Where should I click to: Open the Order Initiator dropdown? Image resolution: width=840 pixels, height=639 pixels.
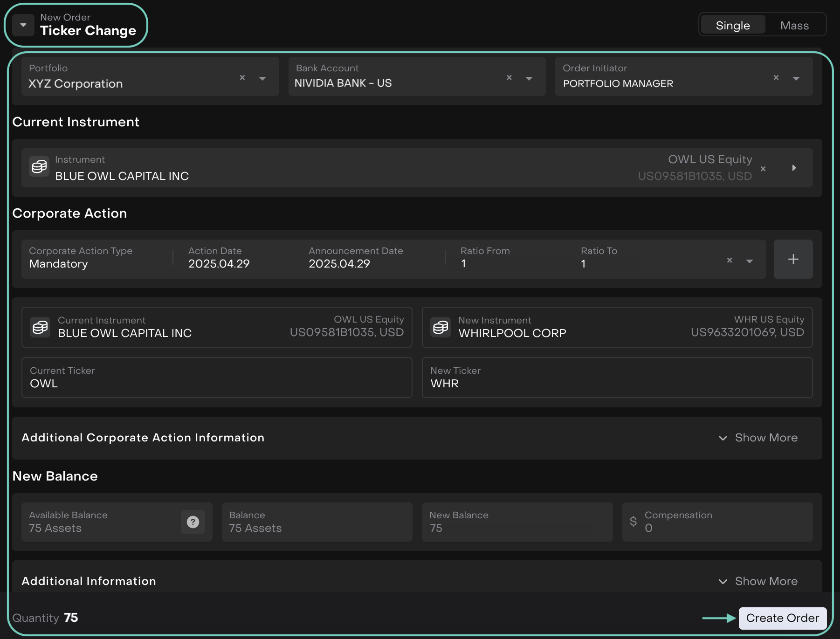(x=796, y=78)
